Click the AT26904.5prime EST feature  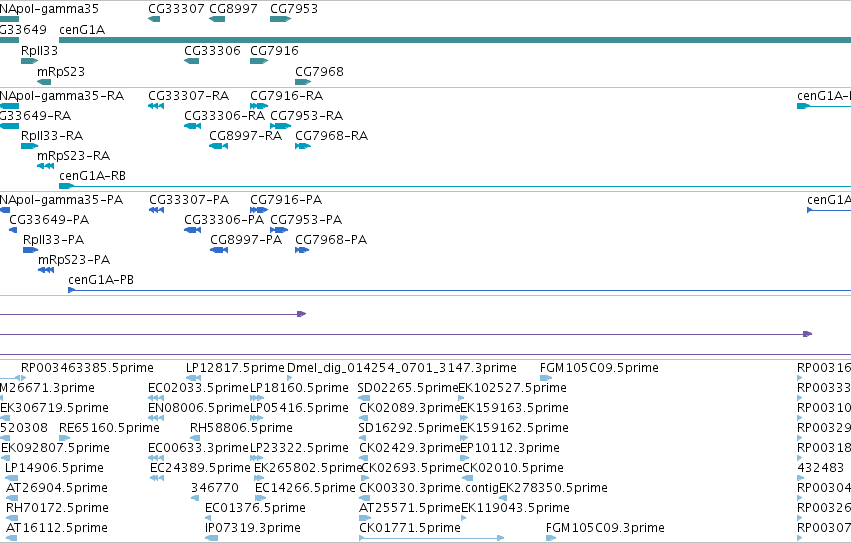pyautogui.click(x=12, y=498)
